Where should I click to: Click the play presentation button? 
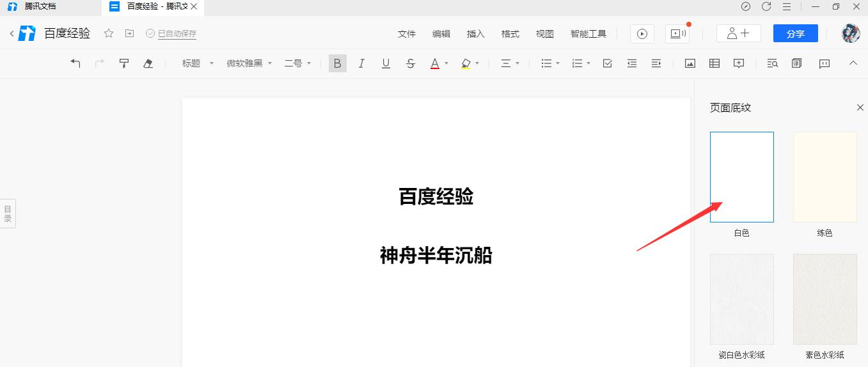point(642,34)
